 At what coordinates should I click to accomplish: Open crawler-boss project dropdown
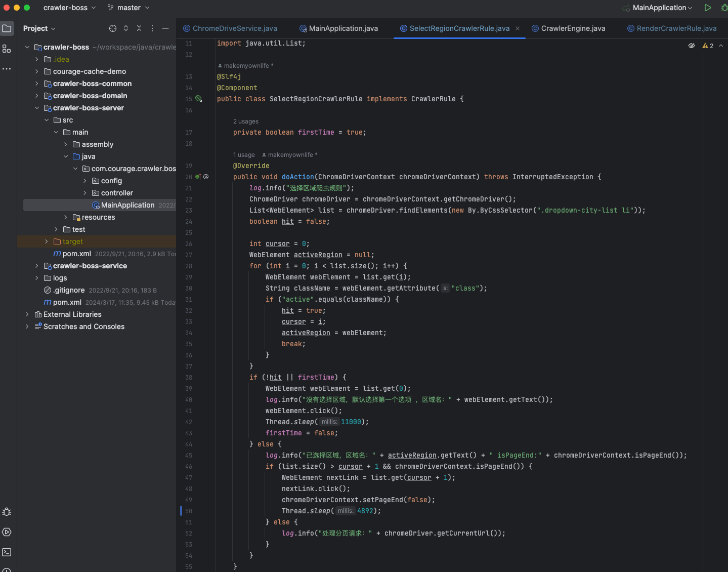point(69,8)
